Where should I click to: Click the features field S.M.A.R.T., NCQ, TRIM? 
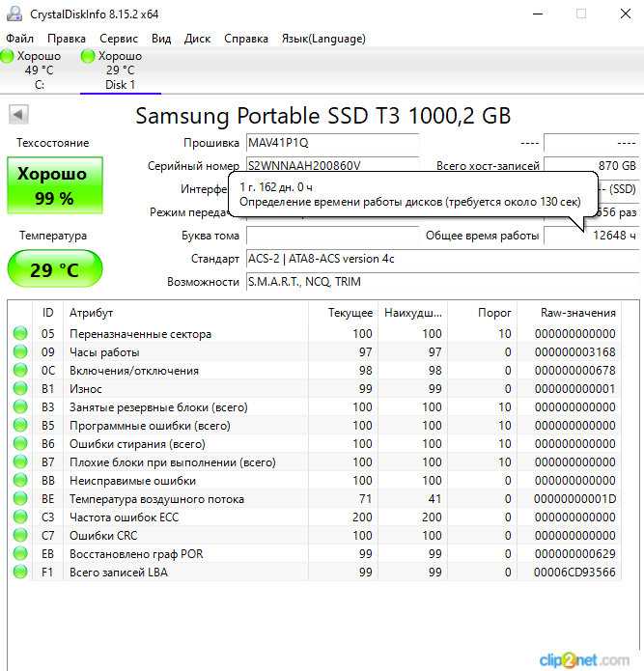pos(443,282)
